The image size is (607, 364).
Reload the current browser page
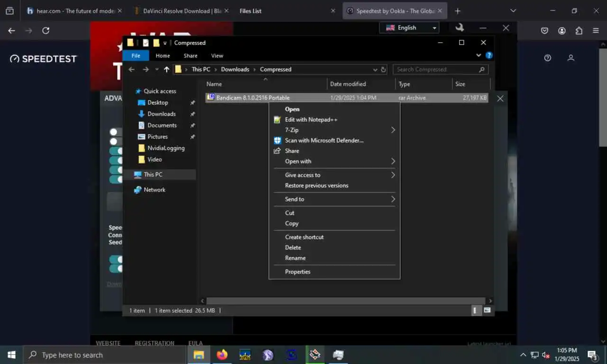point(46,30)
